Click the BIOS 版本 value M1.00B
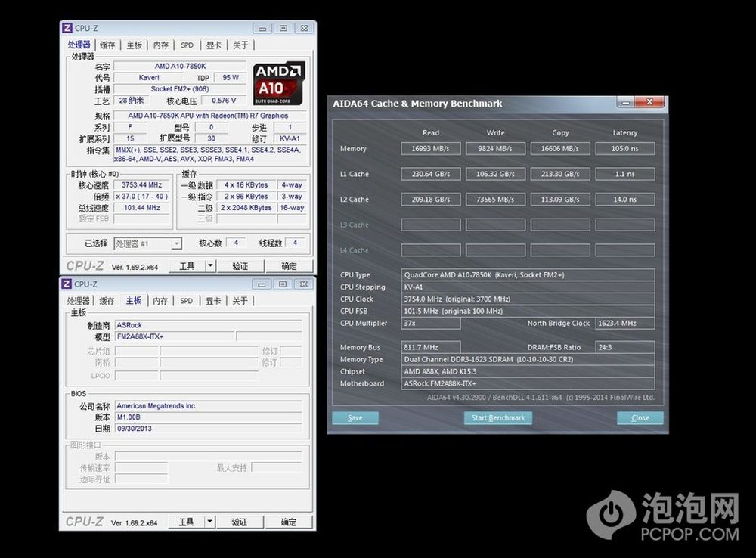756x558 pixels. pyautogui.click(x=209, y=417)
